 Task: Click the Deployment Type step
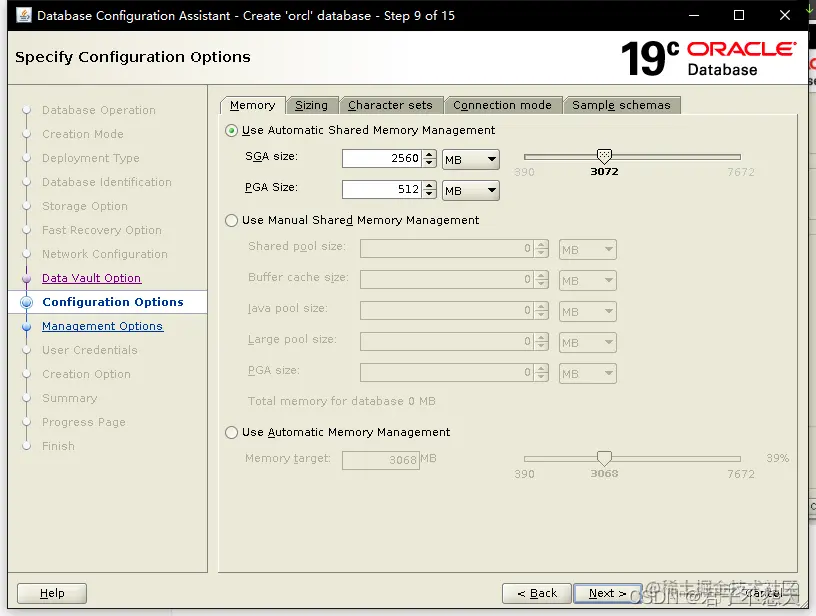[x=91, y=158]
